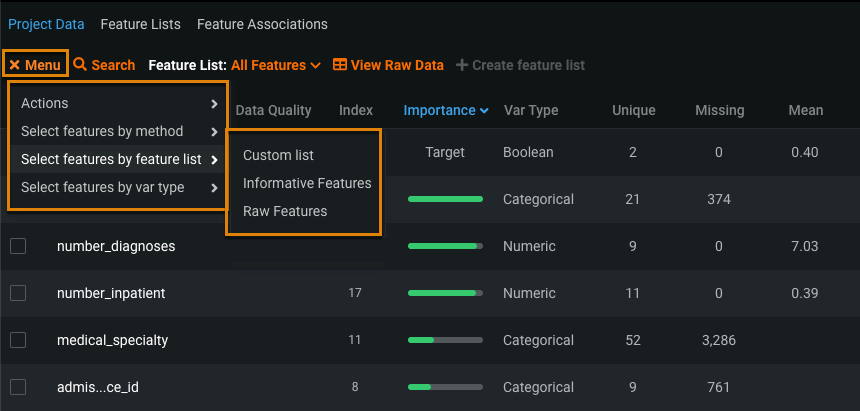
Task: Tick the admis...ce_id row checkbox
Action: [x=18, y=387]
